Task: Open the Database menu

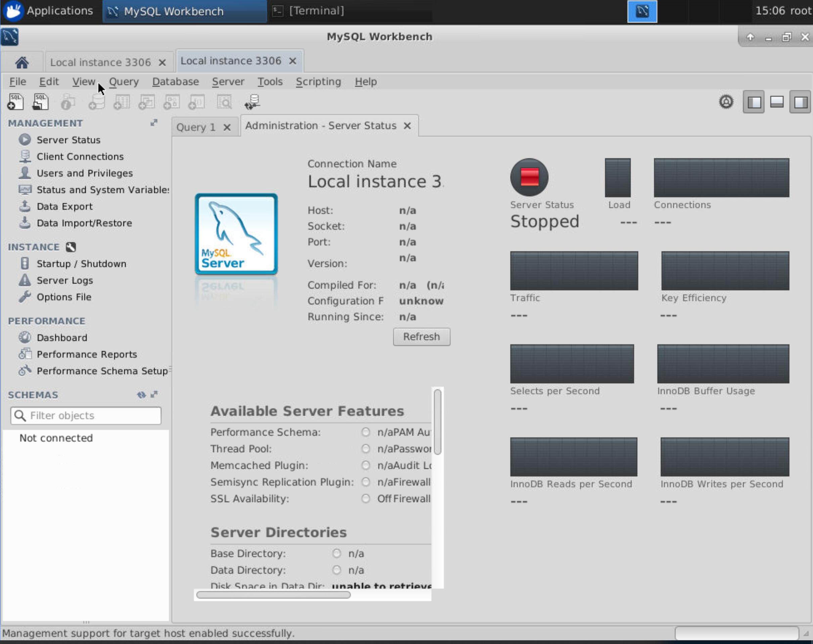Action: coord(176,82)
